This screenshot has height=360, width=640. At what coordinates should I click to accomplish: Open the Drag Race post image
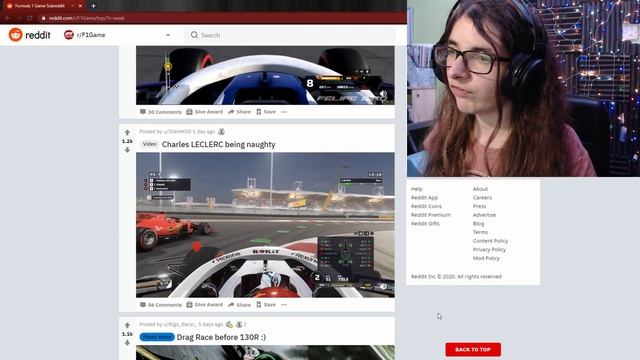pos(265,353)
